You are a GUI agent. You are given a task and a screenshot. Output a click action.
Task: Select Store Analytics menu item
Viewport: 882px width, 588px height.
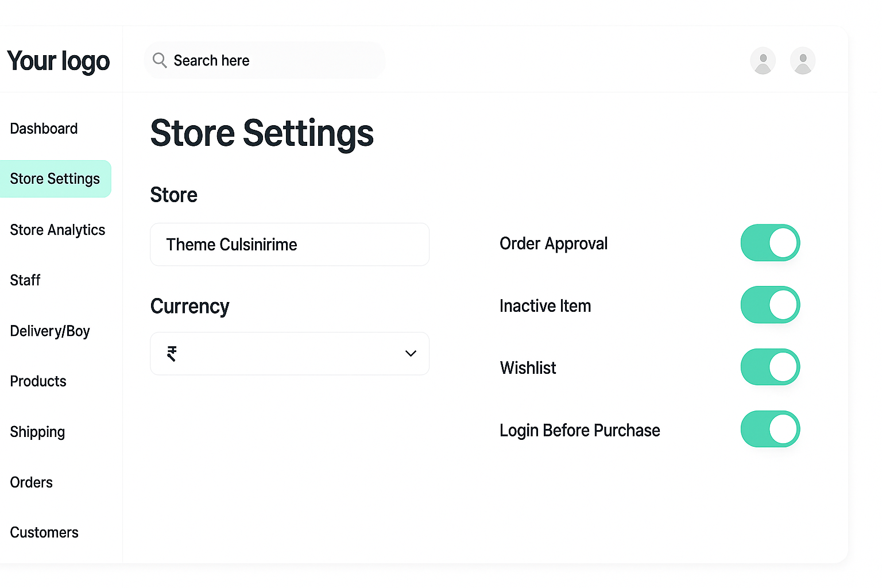click(57, 230)
